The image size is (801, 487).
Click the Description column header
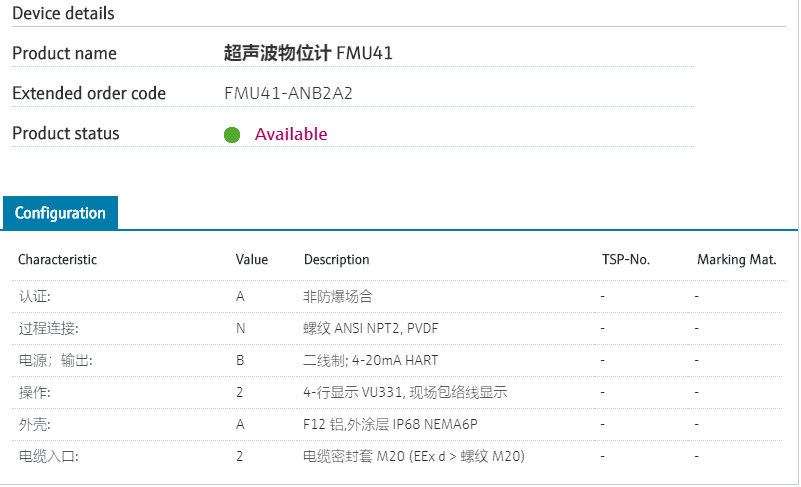click(336, 260)
